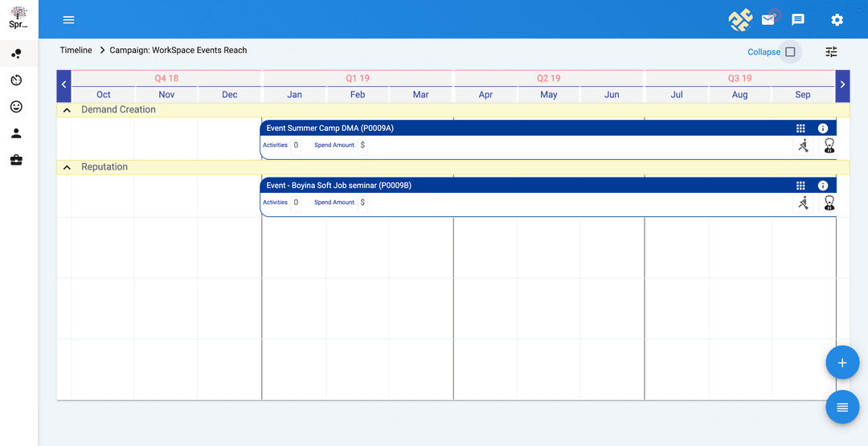
Task: Open the hamburger navigation menu
Action: [68, 20]
